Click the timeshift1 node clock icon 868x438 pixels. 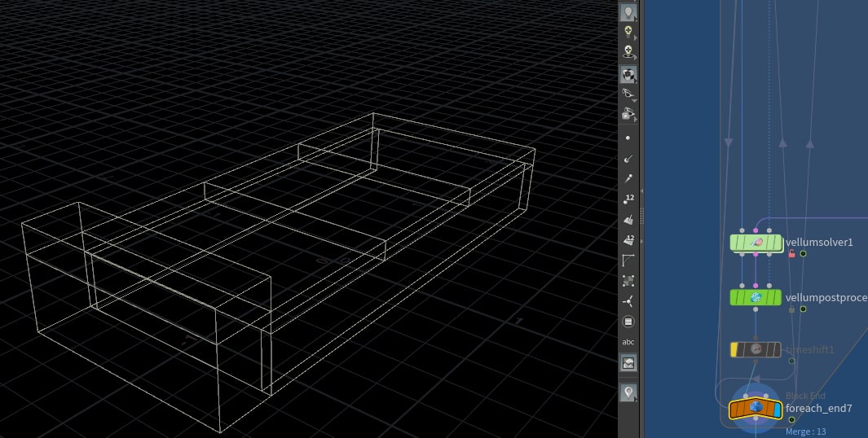coord(756,349)
